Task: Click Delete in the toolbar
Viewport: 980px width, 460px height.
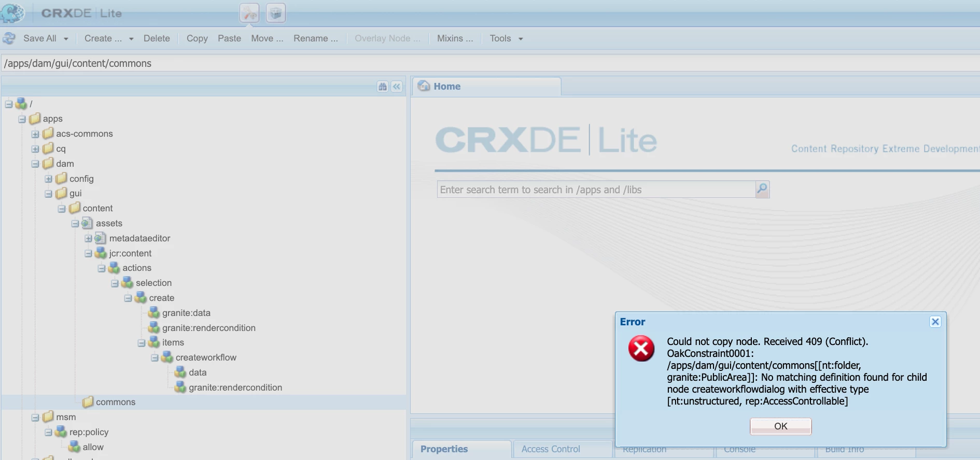Action: click(x=157, y=38)
